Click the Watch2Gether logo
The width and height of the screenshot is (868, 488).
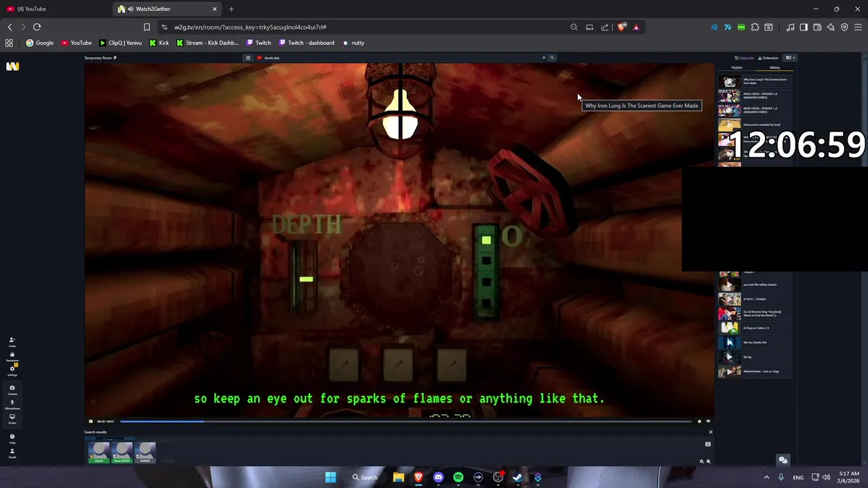pyautogui.click(x=12, y=66)
